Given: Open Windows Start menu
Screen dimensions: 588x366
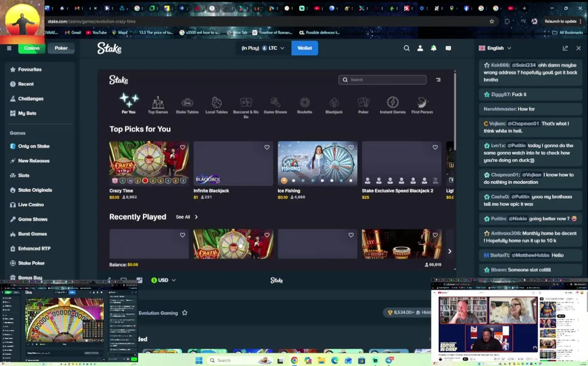Looking at the screenshot, I should [199, 360].
